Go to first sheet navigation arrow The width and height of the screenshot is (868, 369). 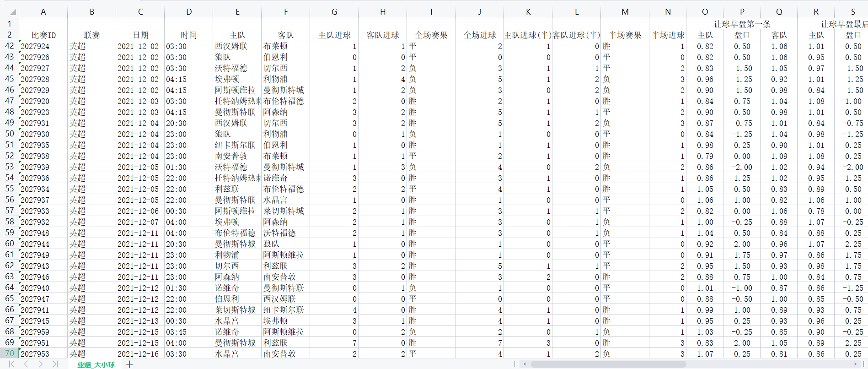pos(12,364)
